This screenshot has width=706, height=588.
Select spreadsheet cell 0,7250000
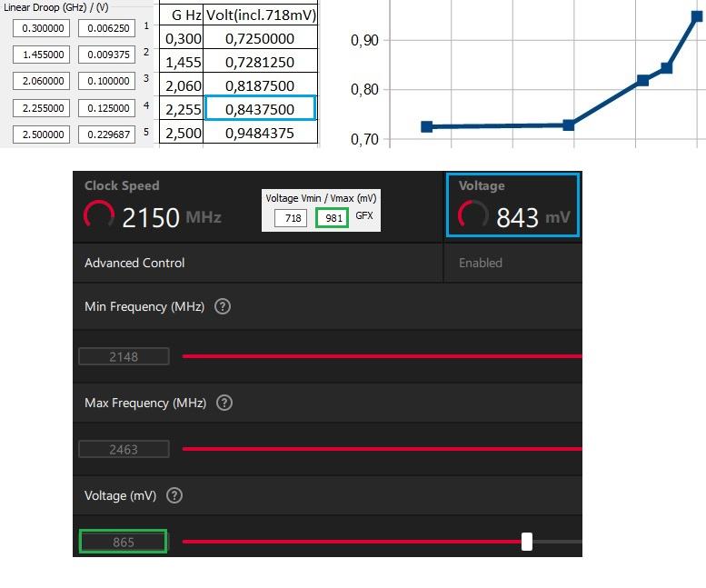260,37
